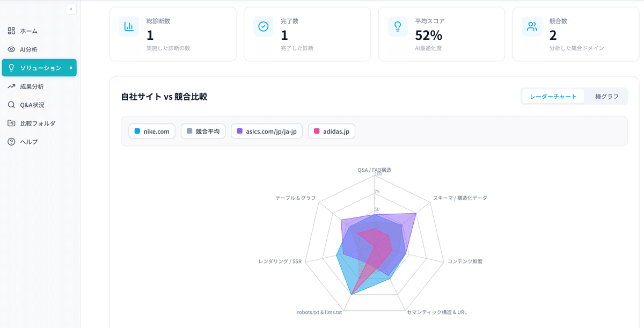
Task: Select the 成果分析 trending-arrow icon
Action: point(11,86)
